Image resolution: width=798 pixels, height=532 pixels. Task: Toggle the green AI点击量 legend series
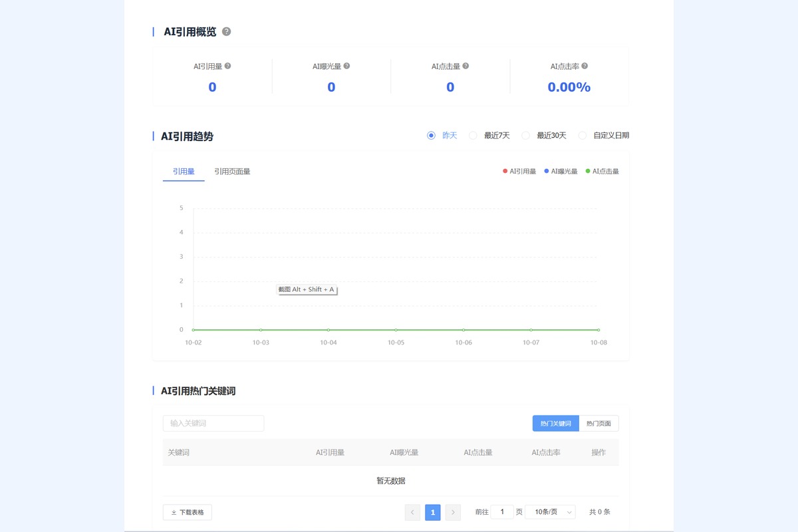[602, 172]
